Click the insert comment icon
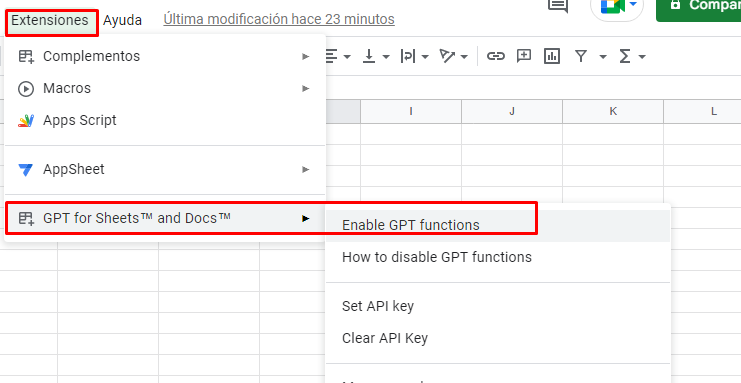 pos(524,56)
